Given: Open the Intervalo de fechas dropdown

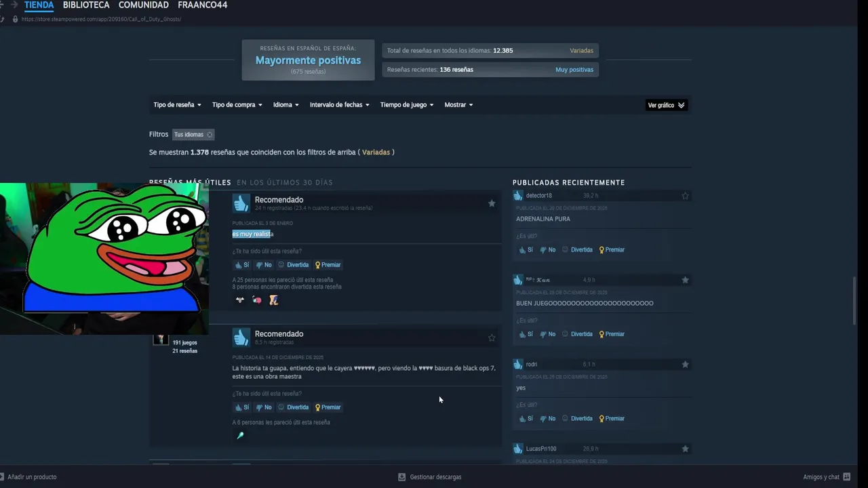Looking at the screenshot, I should 339,105.
